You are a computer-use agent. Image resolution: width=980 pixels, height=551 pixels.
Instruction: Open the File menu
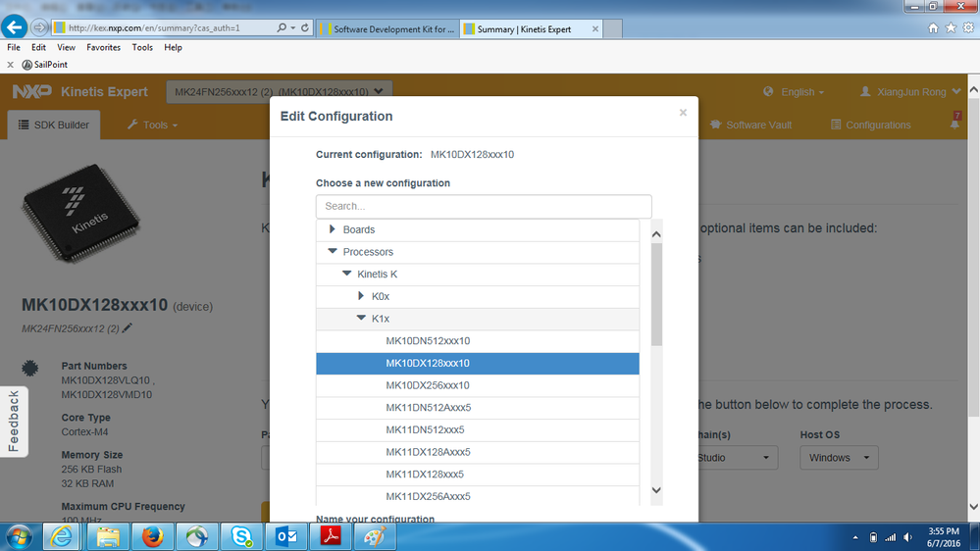14,47
